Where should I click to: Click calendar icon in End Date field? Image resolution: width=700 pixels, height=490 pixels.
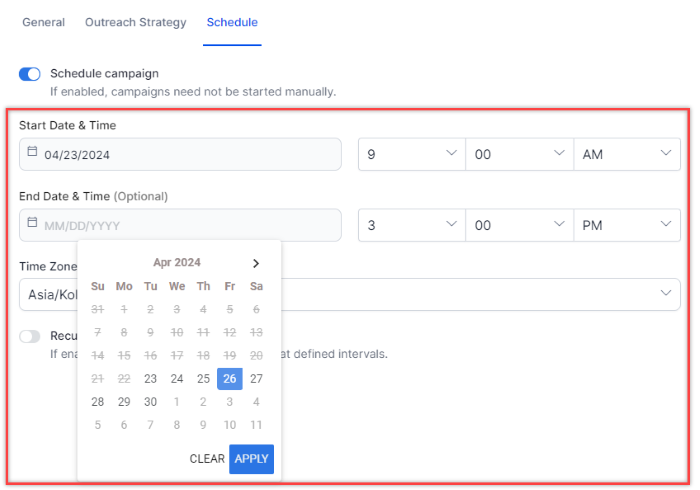point(32,224)
